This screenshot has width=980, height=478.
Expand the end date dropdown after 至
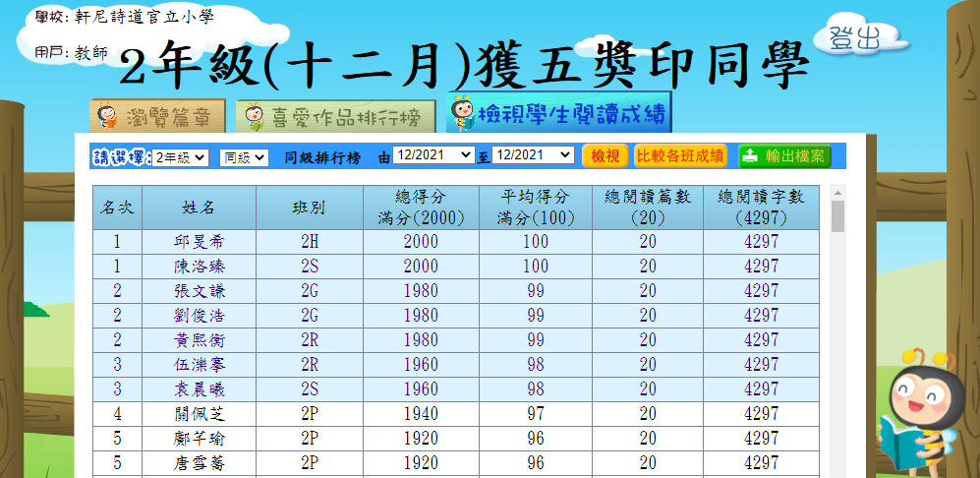pos(533,155)
